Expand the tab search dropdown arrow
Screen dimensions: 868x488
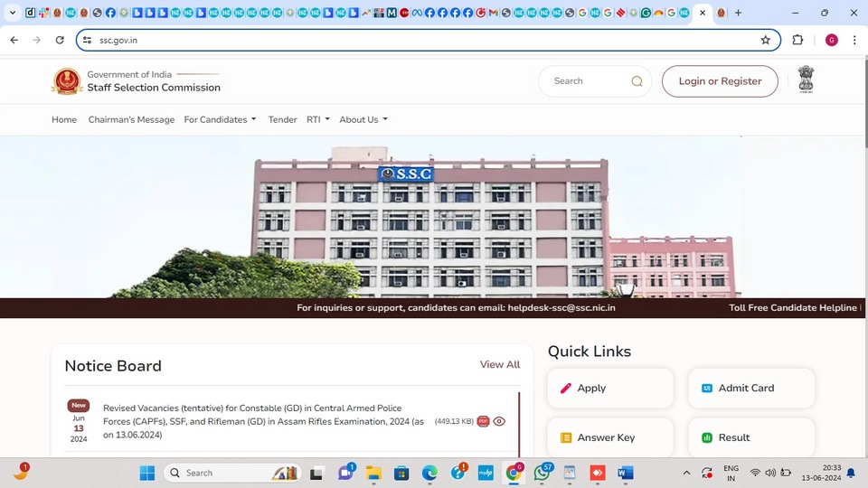12,13
